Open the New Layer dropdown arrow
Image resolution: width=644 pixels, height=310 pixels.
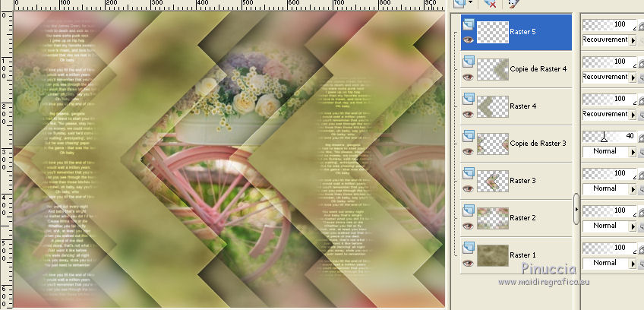(x=470, y=2)
